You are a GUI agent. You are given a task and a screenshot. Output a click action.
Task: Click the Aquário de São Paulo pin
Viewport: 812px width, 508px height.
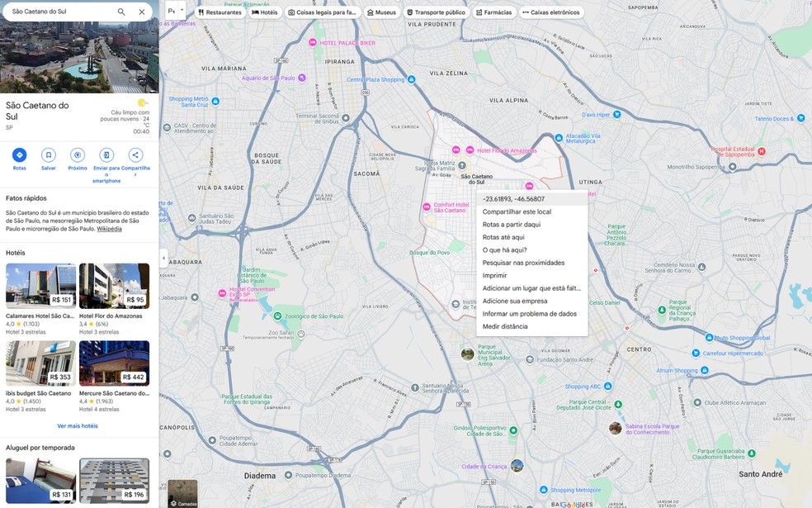click(x=302, y=78)
